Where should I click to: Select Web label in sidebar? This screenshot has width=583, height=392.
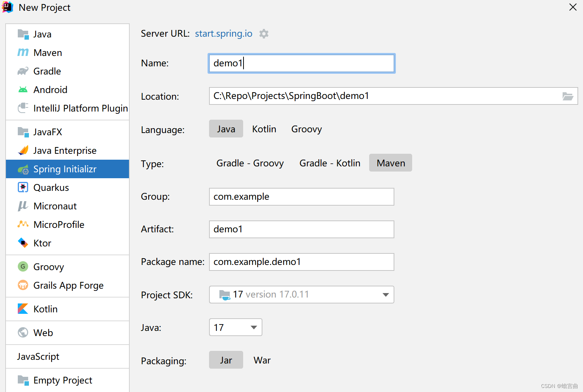click(43, 333)
